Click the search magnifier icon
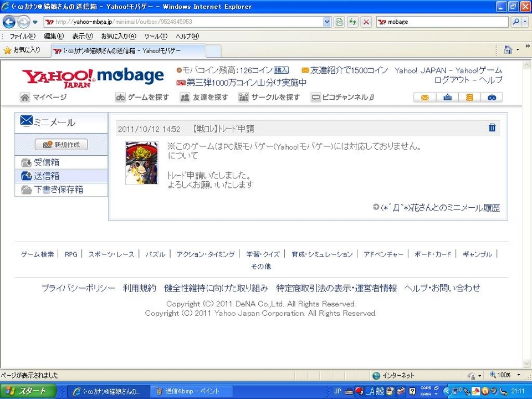 click(x=516, y=22)
